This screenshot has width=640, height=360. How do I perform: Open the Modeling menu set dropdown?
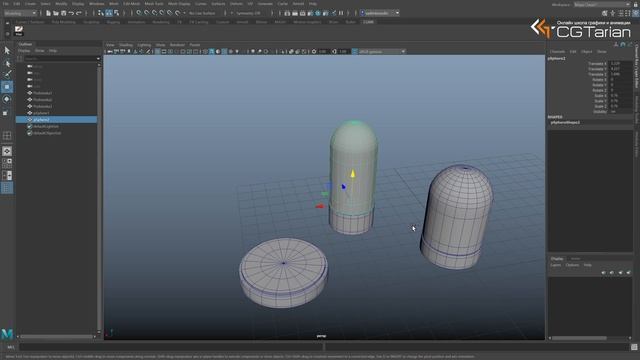20,13
